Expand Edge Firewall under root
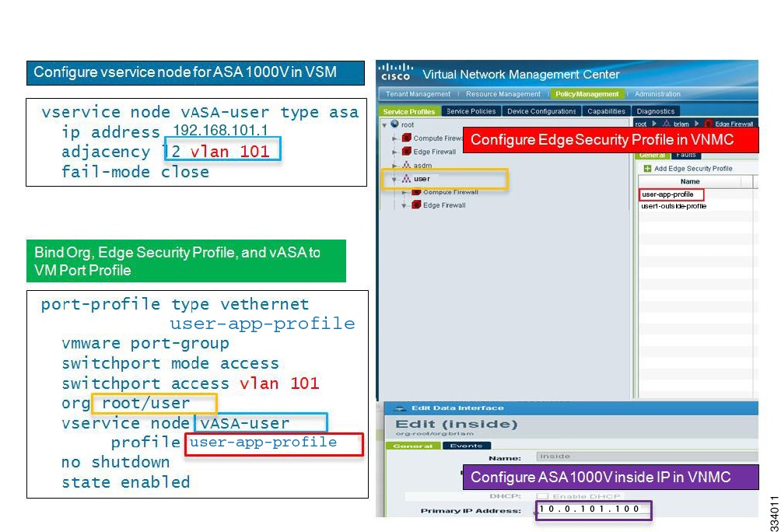Viewport: 781px width, 532px height. click(394, 152)
